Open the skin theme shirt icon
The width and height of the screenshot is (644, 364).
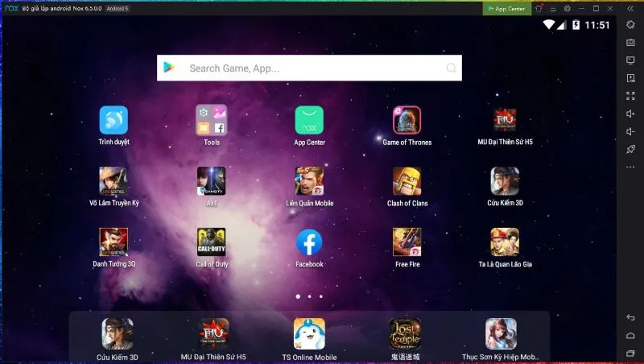[x=540, y=8]
